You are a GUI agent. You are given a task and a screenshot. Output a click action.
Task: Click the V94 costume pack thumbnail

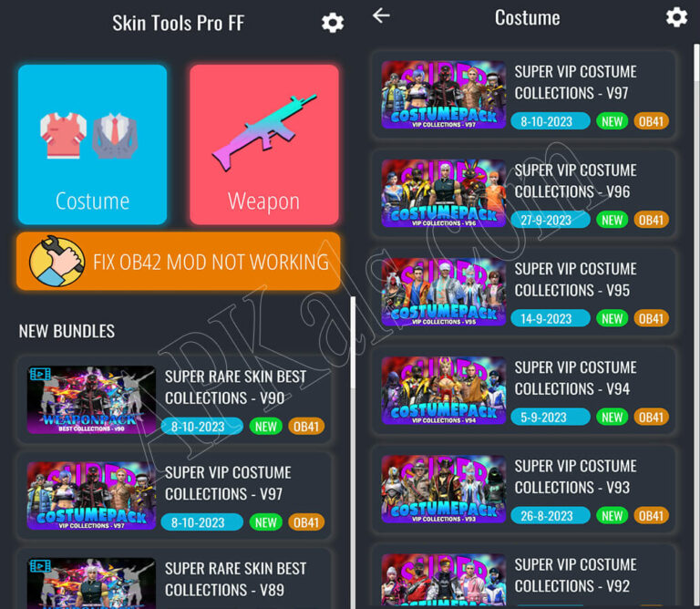[444, 391]
